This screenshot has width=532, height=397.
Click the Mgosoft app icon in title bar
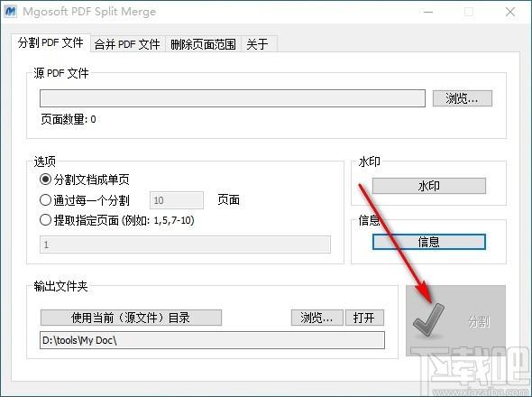(11, 11)
